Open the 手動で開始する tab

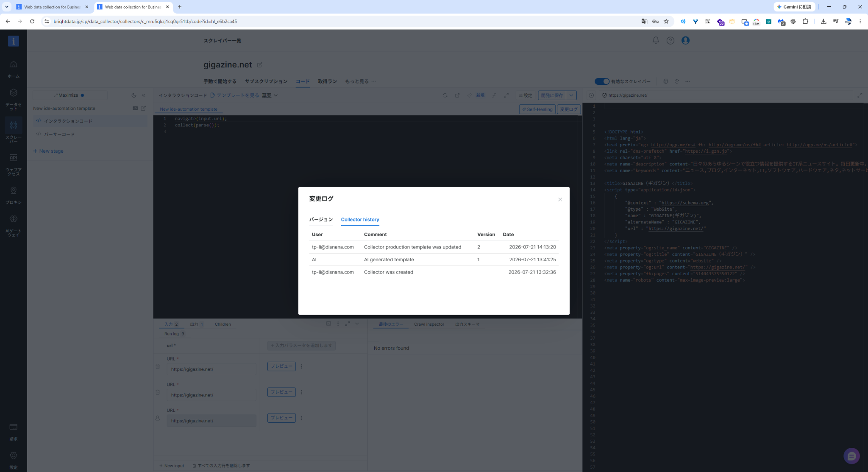click(220, 81)
